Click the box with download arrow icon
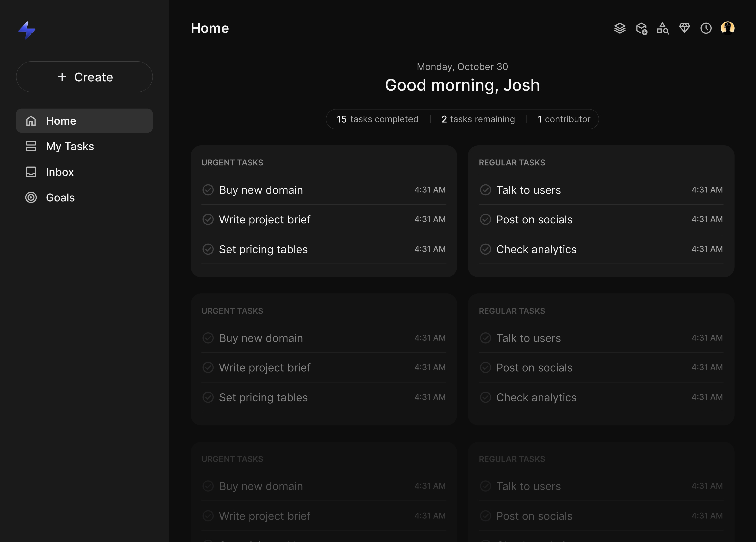This screenshot has height=542, width=756. [641, 28]
